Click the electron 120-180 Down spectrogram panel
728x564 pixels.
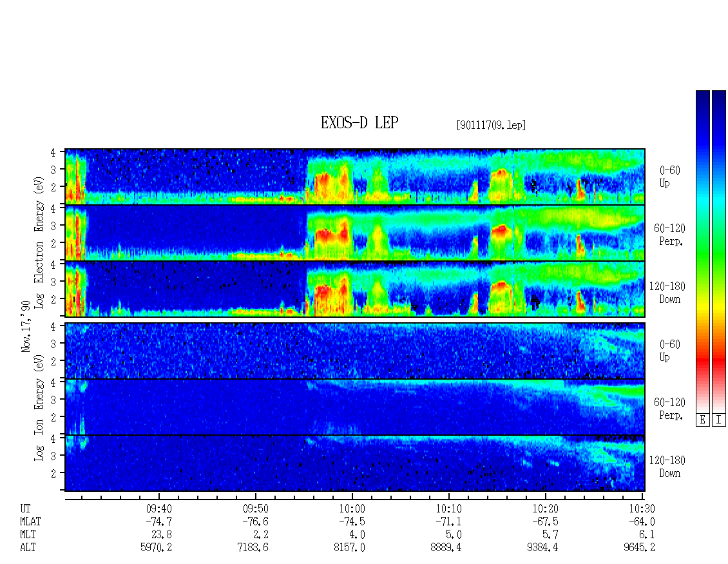click(x=355, y=289)
